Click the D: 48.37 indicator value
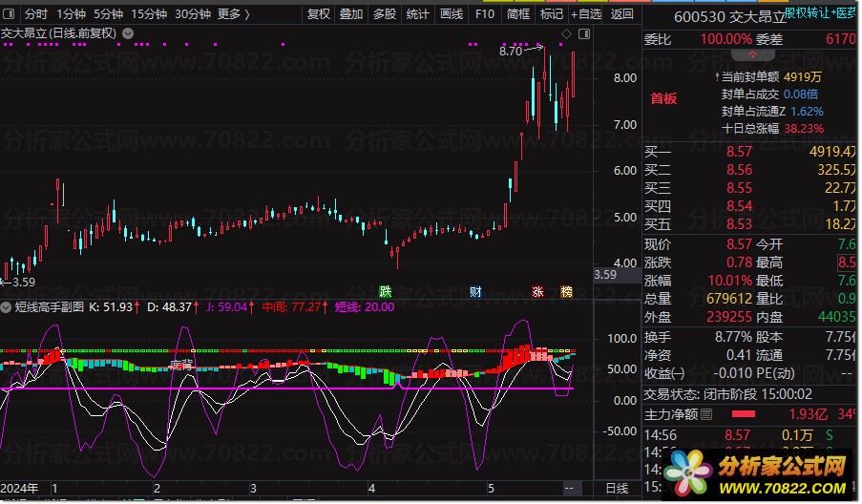This screenshot has width=862, height=504. tap(173, 307)
